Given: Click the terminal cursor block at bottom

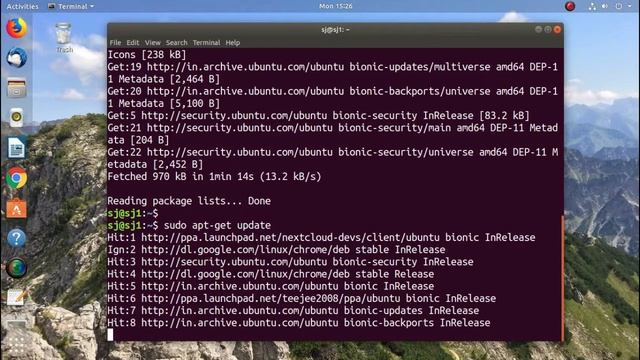Looking at the screenshot, I should [x=110, y=335].
